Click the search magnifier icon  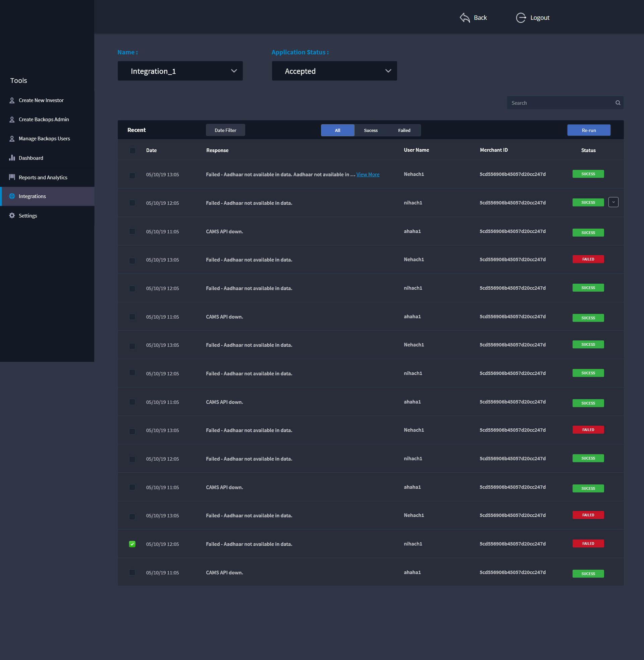(x=618, y=103)
